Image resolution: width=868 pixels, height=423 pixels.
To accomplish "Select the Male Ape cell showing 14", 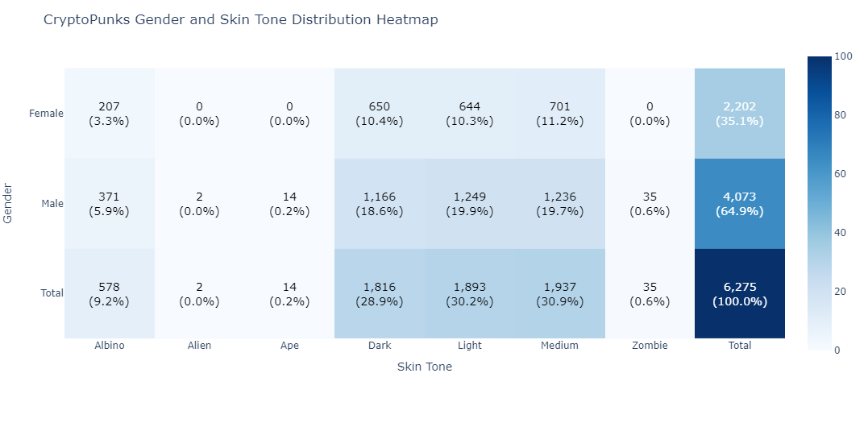I will coord(289,204).
